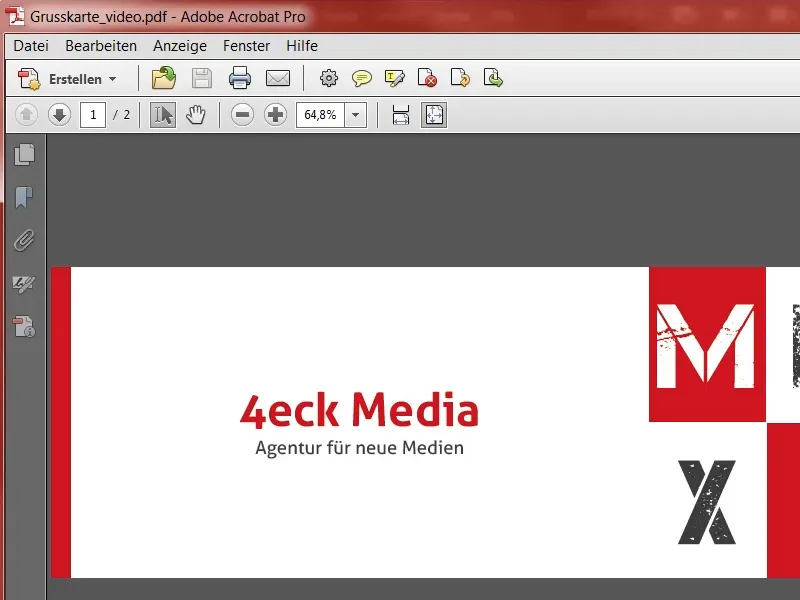Viewport: 800px width, 600px height.
Task: Click the delete page icon
Action: (x=427, y=78)
